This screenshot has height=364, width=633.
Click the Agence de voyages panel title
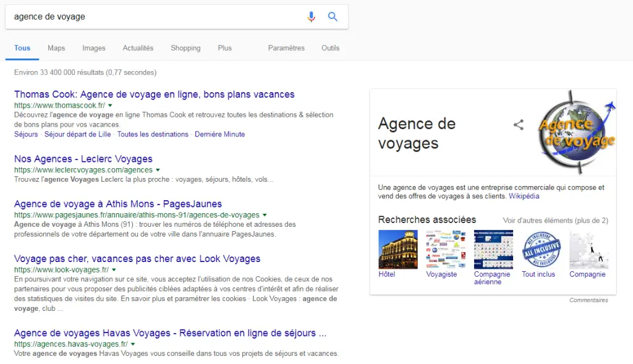coord(417,133)
